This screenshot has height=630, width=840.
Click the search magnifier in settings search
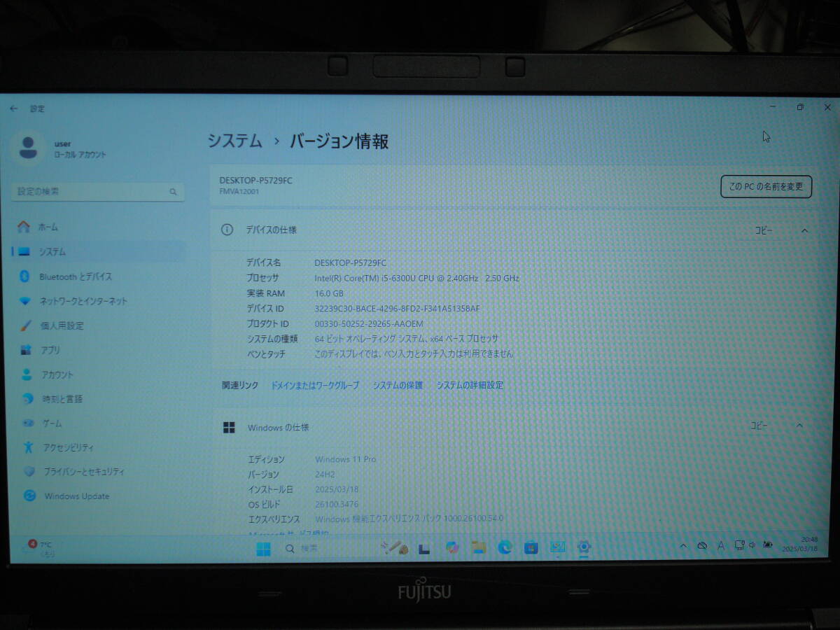click(x=173, y=192)
